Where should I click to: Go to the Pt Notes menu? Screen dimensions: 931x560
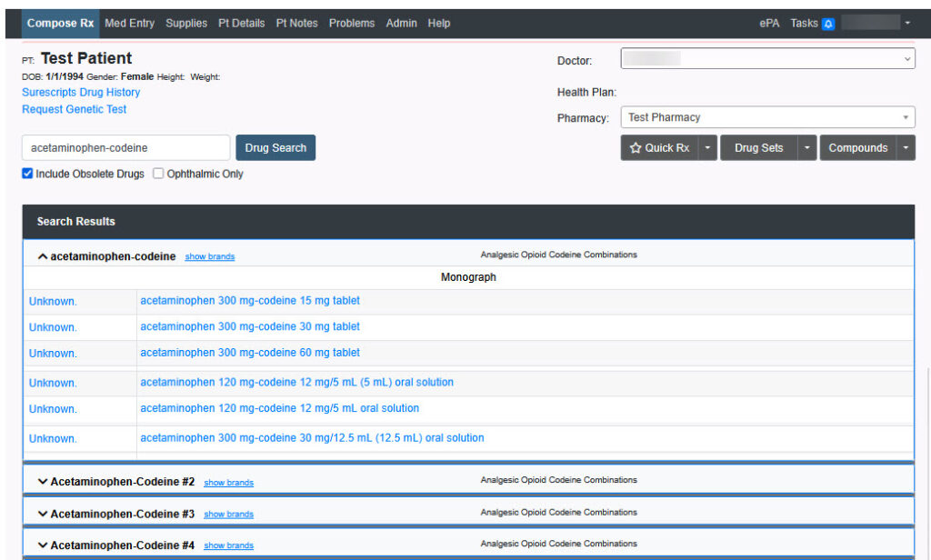(x=296, y=24)
